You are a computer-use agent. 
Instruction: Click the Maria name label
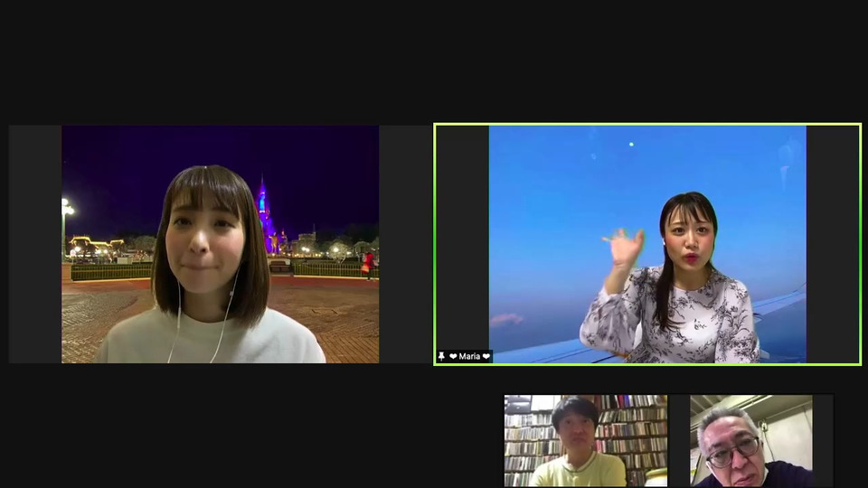(x=469, y=356)
